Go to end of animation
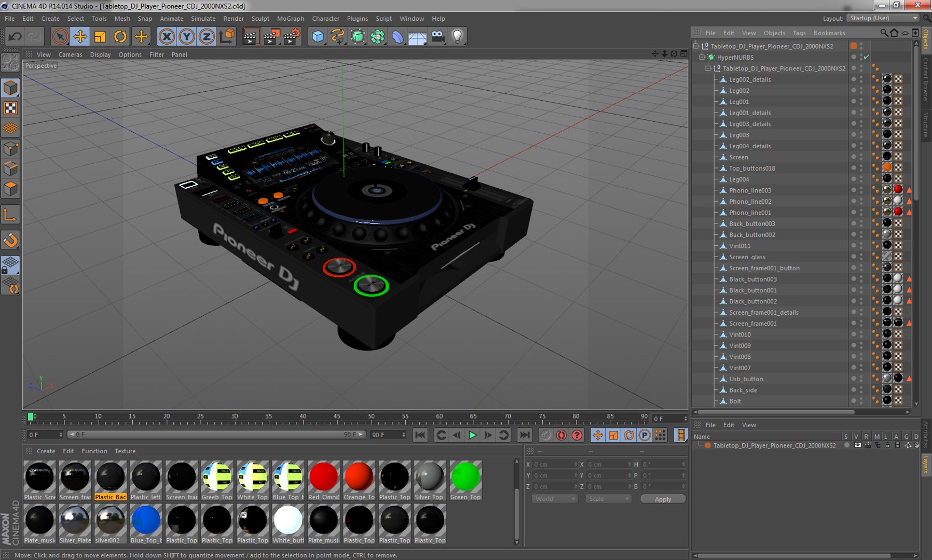The height and width of the screenshot is (560, 932). pyautogui.click(x=525, y=435)
